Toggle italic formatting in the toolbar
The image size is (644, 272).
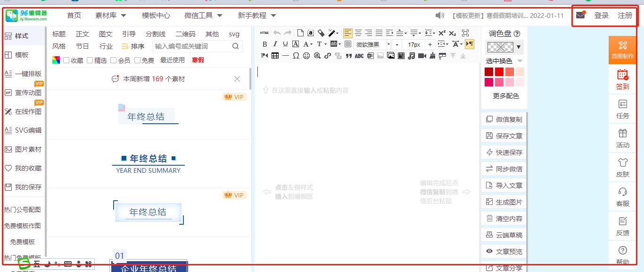coord(275,44)
